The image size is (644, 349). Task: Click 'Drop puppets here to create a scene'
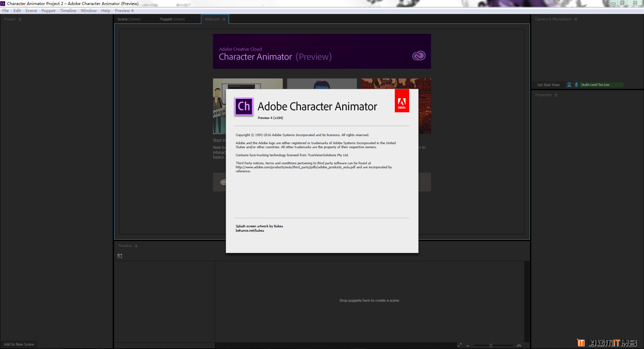(x=369, y=301)
